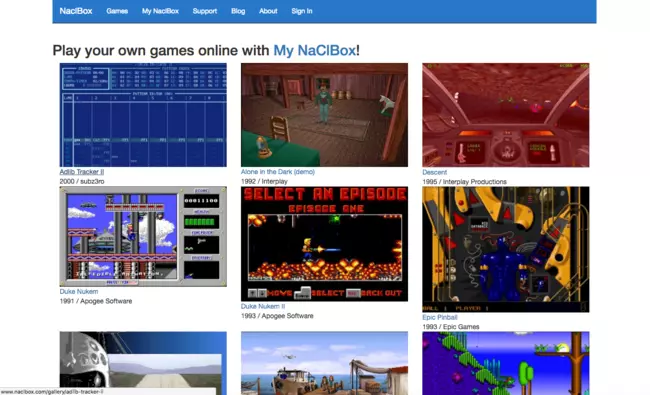
Task: Go to My NaclBox in navbar
Action: (160, 11)
